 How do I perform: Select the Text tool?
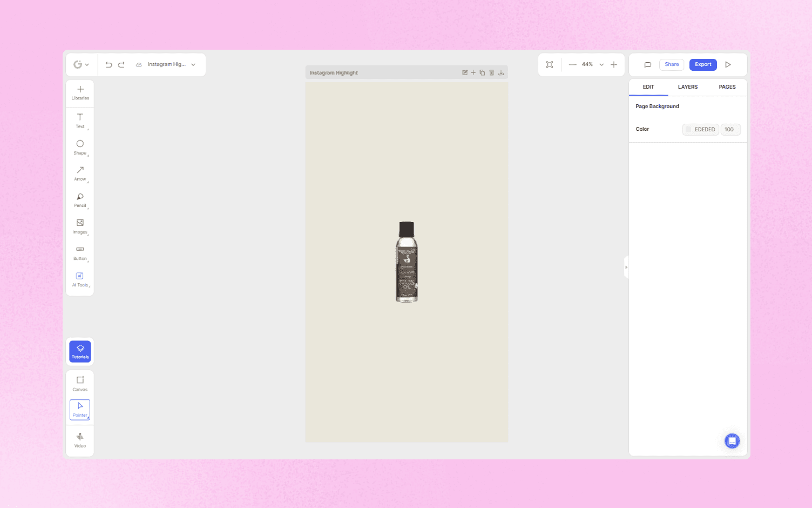point(80,120)
